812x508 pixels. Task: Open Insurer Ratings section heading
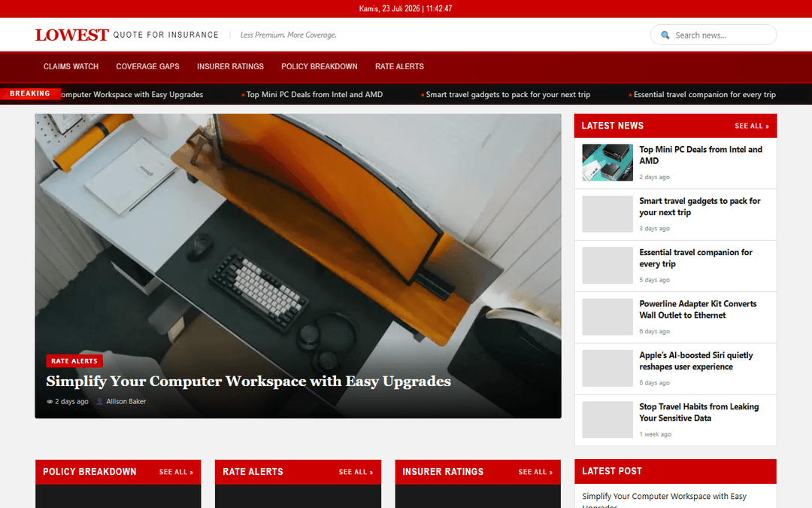pyautogui.click(x=443, y=472)
